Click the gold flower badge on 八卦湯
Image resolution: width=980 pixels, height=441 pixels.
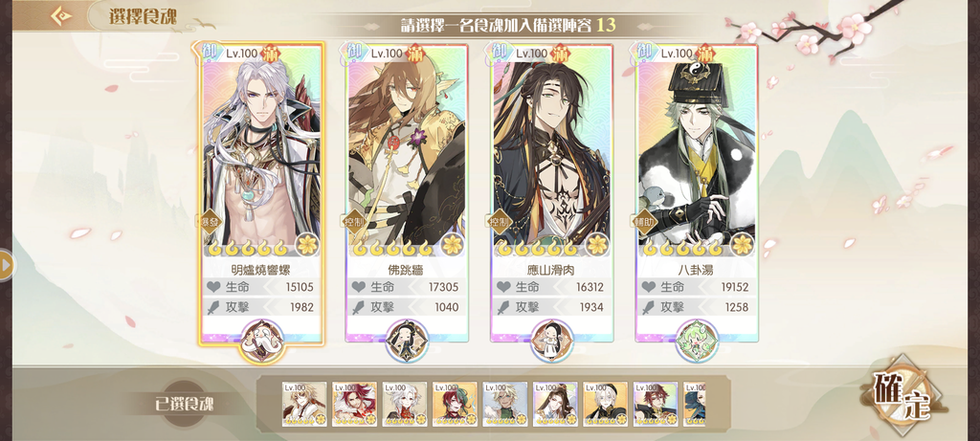(x=743, y=244)
